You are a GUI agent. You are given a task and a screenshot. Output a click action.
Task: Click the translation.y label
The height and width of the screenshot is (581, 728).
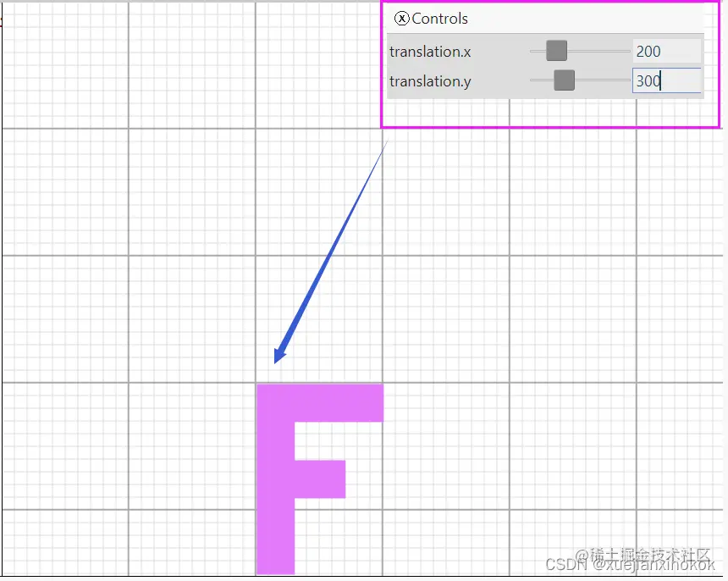click(x=430, y=81)
